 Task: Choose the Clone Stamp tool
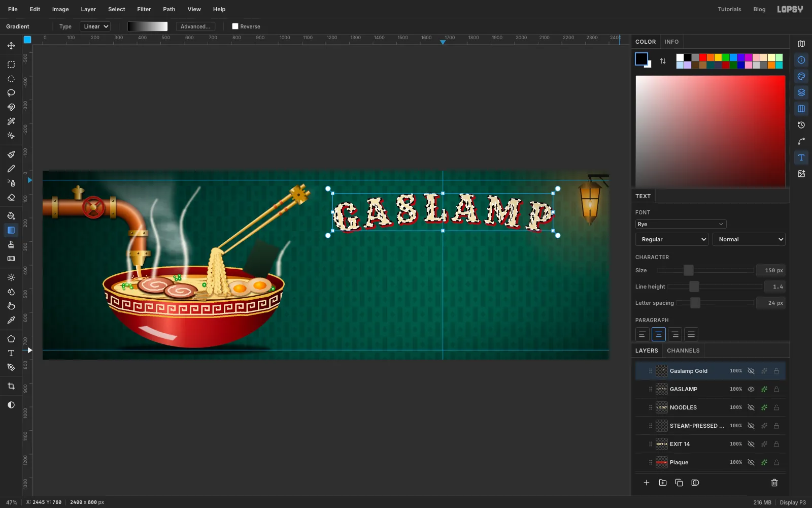coord(11,244)
